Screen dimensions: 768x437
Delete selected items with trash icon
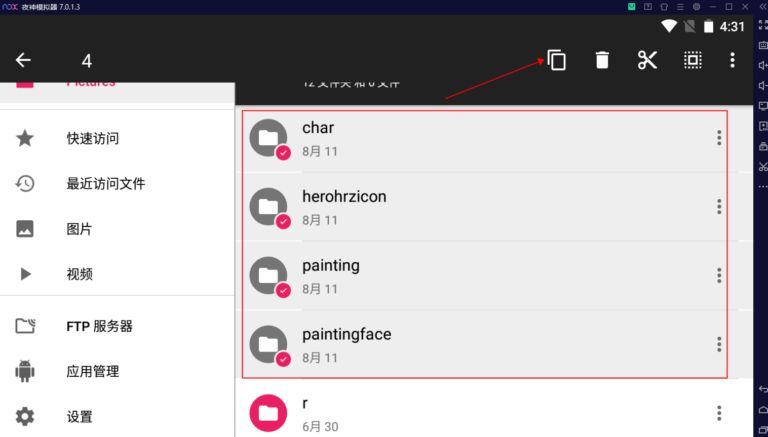click(x=602, y=60)
